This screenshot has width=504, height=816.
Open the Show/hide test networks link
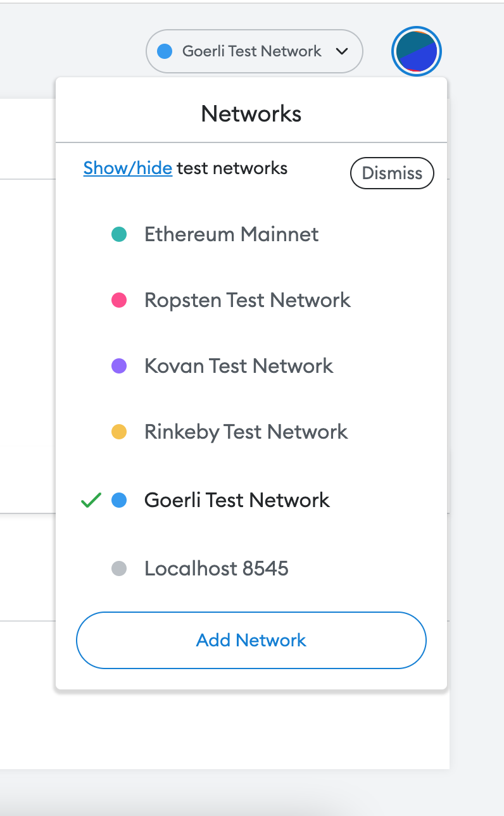[128, 168]
